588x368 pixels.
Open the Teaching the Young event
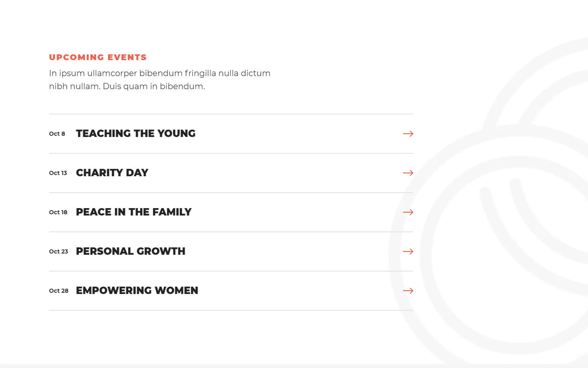click(136, 134)
